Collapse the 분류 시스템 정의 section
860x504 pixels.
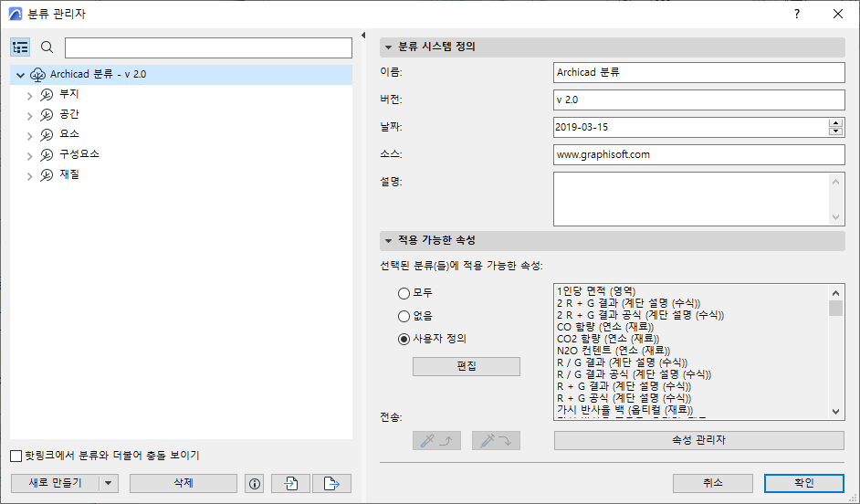388,47
